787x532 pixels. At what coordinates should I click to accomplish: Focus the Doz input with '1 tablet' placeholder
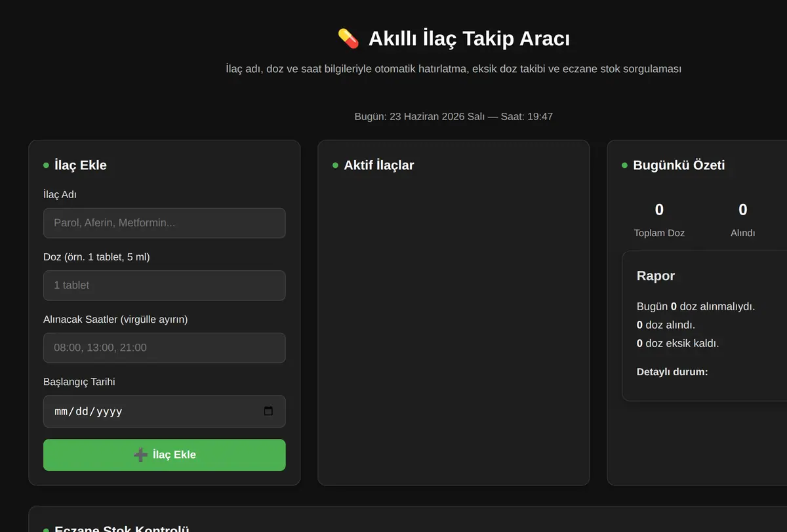164,285
